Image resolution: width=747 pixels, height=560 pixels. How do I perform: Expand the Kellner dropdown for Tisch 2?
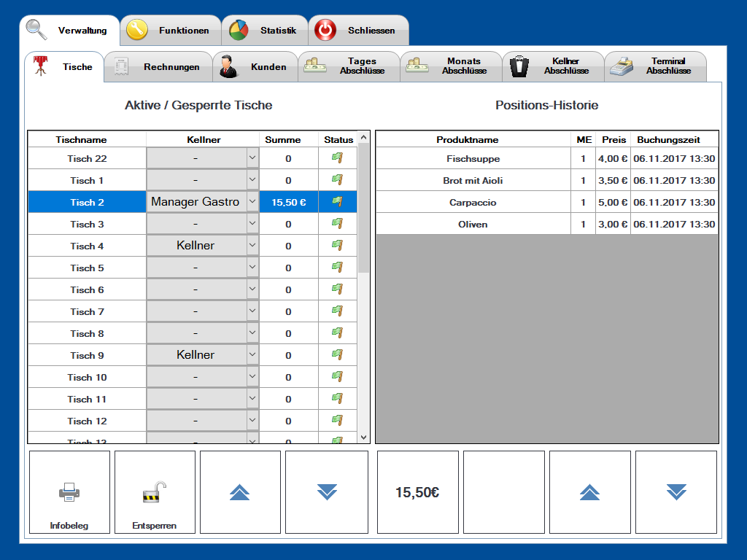(252, 202)
